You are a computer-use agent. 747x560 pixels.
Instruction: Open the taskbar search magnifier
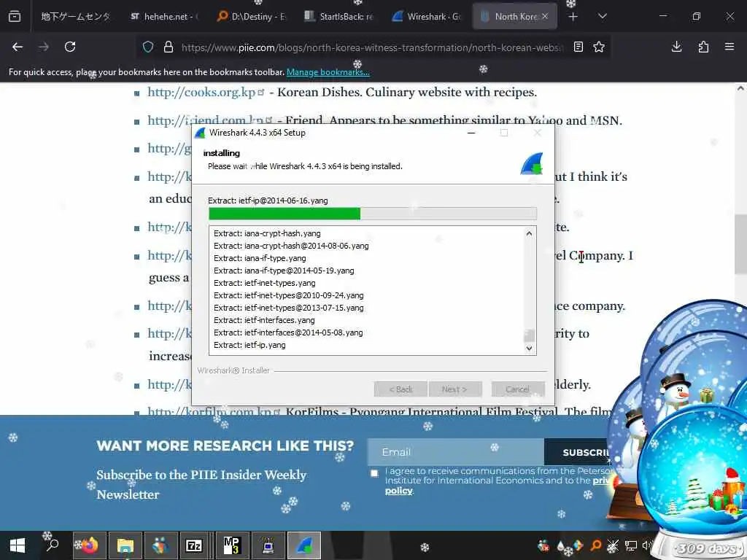tap(53, 545)
